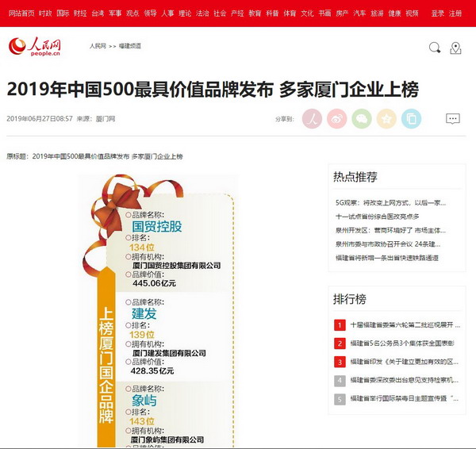
Task: Select 财经 in the top navigation bar
Action: [80, 13]
